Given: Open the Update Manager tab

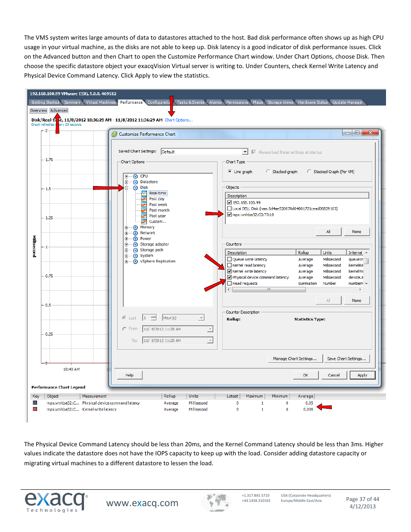Looking at the screenshot, I should 347,103.
